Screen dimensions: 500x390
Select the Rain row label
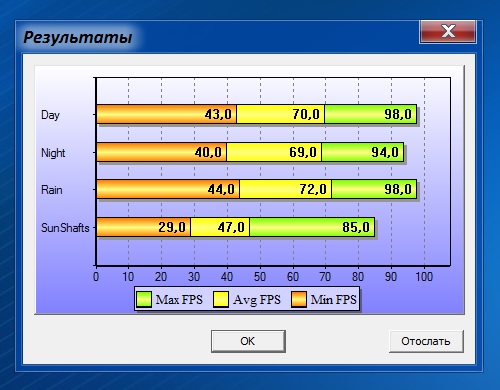coord(52,190)
